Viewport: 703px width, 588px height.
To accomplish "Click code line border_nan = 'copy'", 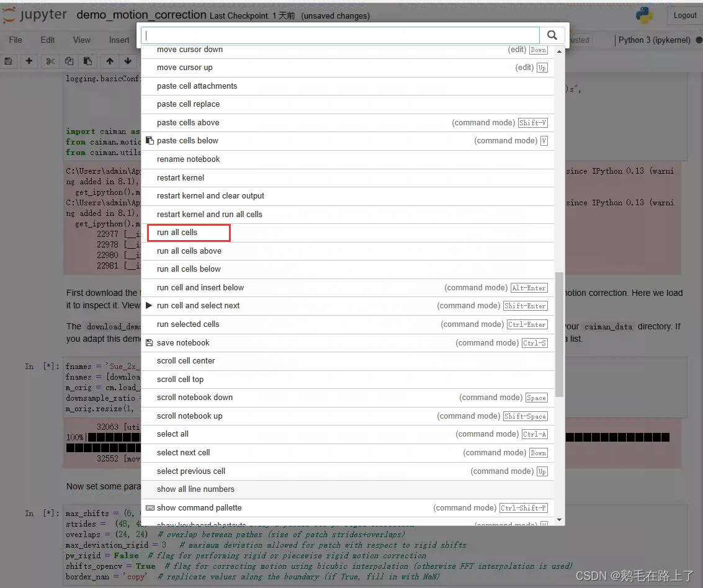I will [253, 577].
